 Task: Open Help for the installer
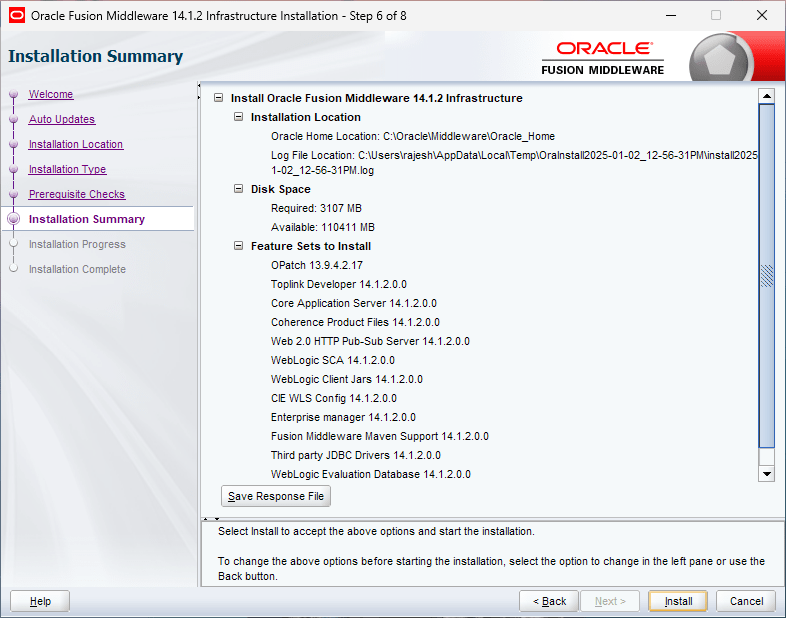click(x=40, y=601)
